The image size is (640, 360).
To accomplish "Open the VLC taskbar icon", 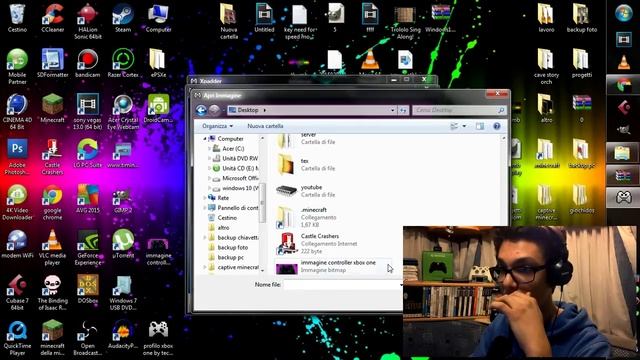I will click(x=623, y=62).
